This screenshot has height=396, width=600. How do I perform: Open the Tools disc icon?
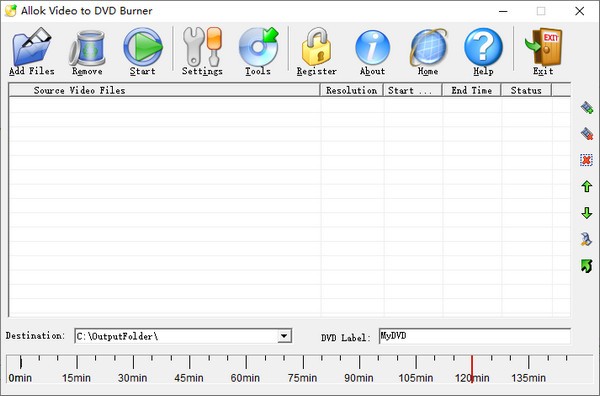pos(258,47)
